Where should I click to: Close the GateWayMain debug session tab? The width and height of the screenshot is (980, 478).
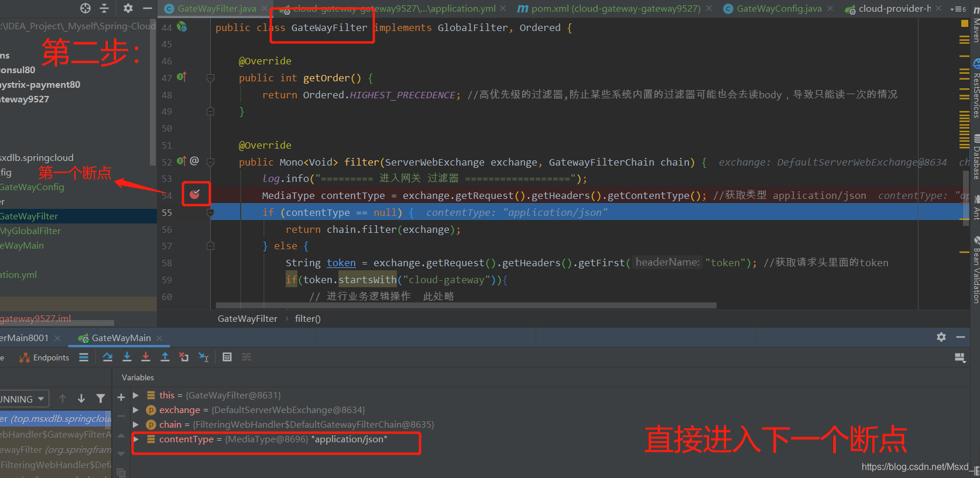tap(159, 338)
